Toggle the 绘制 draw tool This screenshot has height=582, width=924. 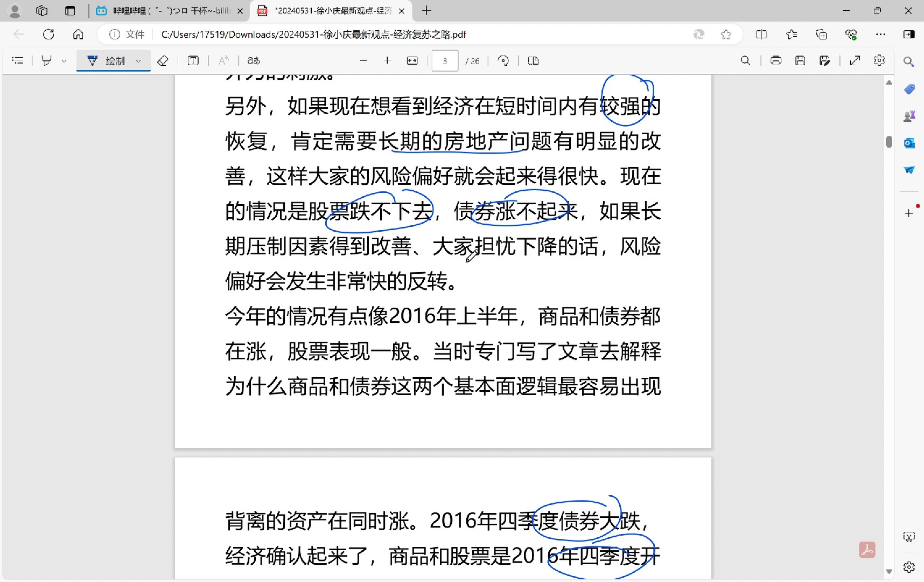[107, 60]
